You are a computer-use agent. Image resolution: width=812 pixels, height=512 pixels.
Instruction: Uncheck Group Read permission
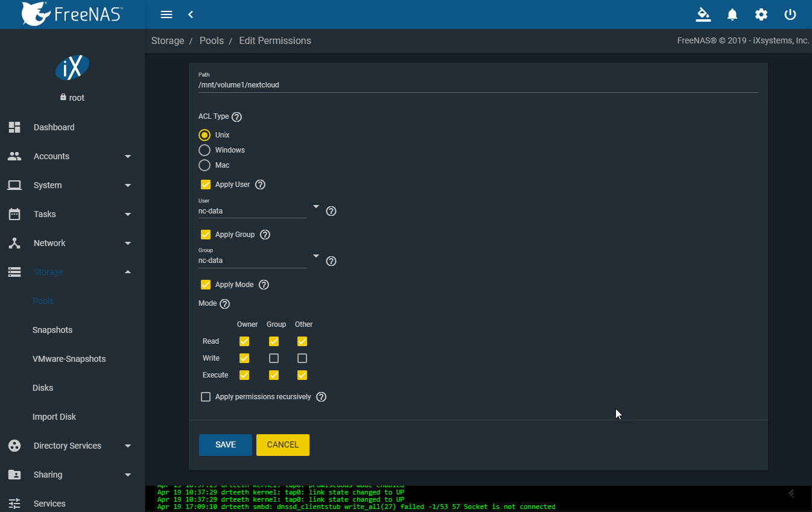[x=274, y=341]
